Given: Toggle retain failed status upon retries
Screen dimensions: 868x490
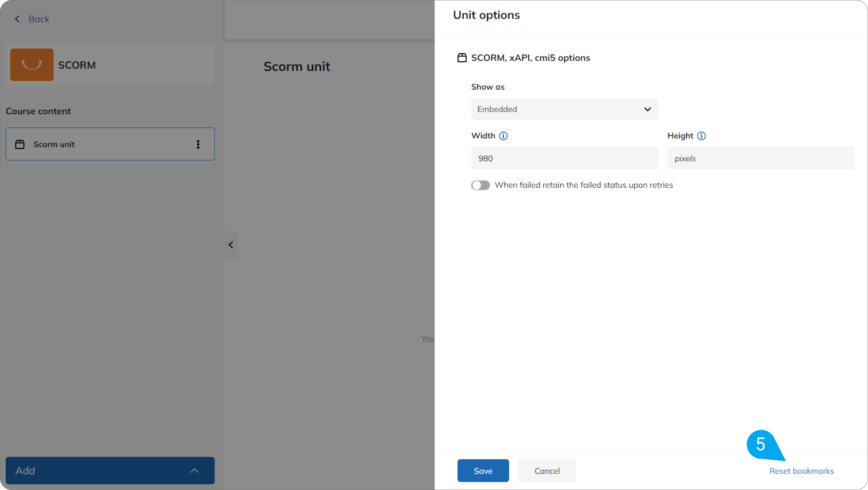Looking at the screenshot, I should [480, 185].
